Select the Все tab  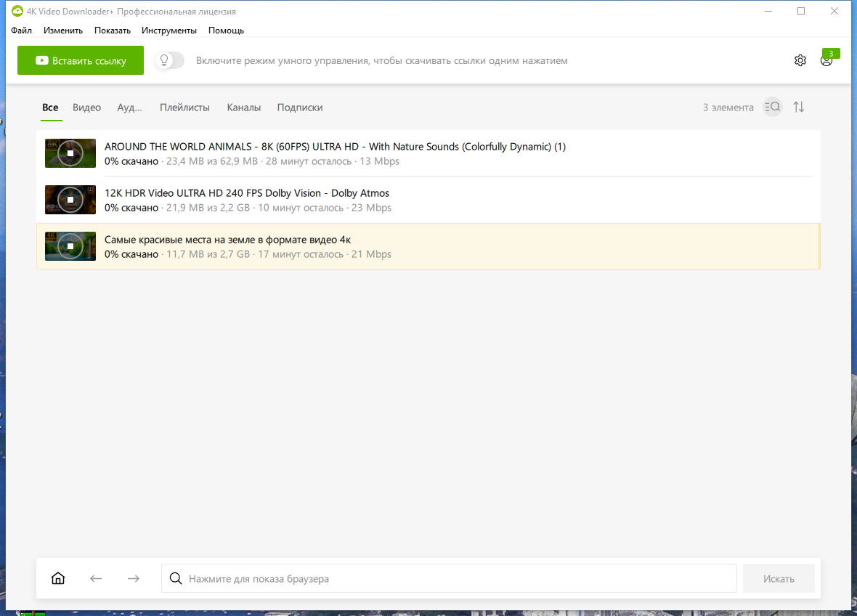click(50, 108)
